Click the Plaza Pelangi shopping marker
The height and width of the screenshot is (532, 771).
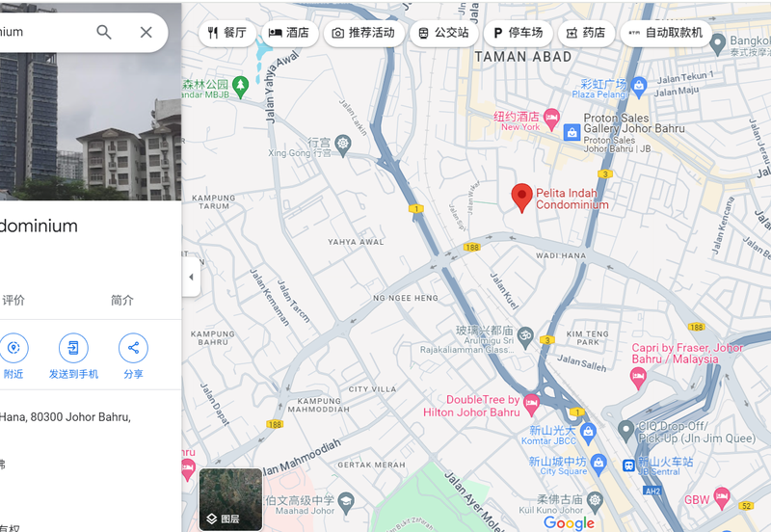tap(638, 88)
